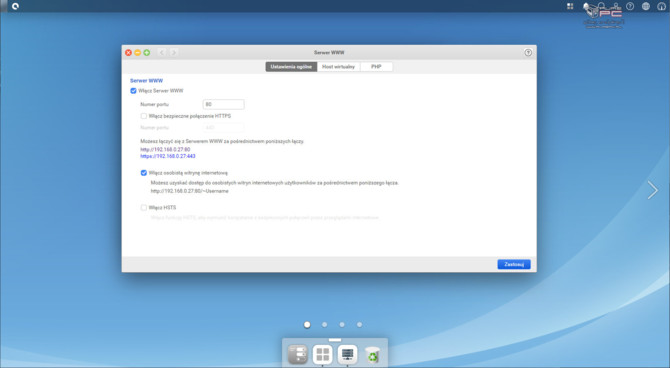Image resolution: width=670 pixels, height=368 pixels.
Task: Click the personal site URL ending ~Username
Action: click(x=189, y=191)
